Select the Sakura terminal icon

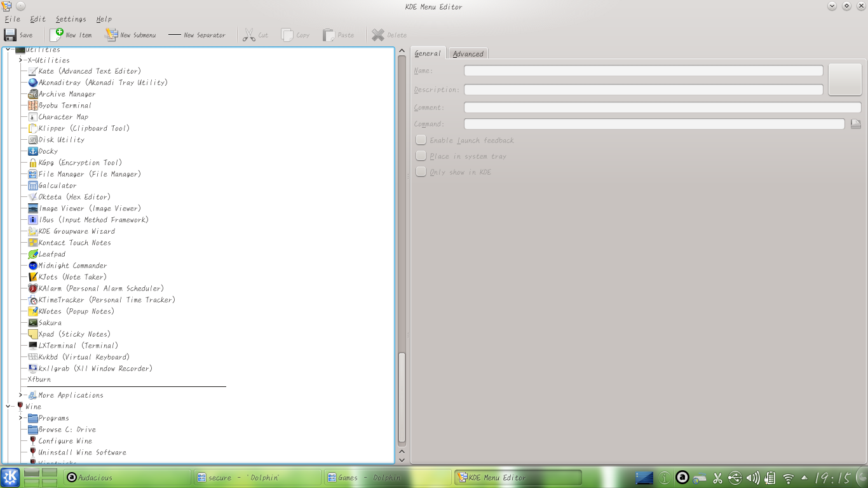pyautogui.click(x=33, y=323)
